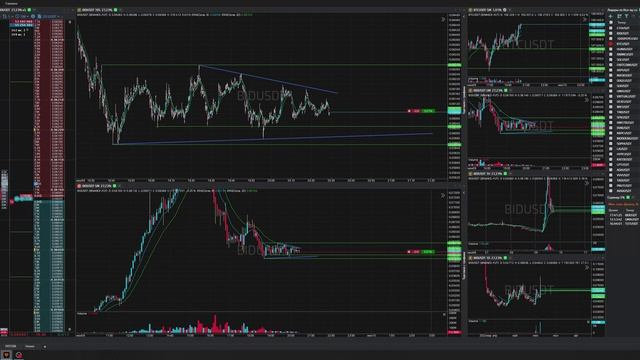Image resolution: width=640 pixels, height=360 pixels.
Task: Click the upper green level label on the top chart scale
Action: tap(454, 65)
